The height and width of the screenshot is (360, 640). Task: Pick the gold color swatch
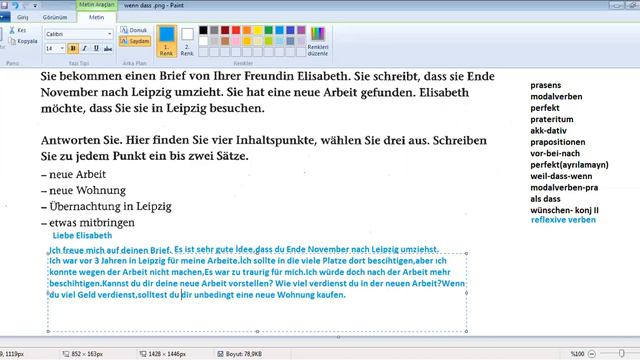point(247,41)
